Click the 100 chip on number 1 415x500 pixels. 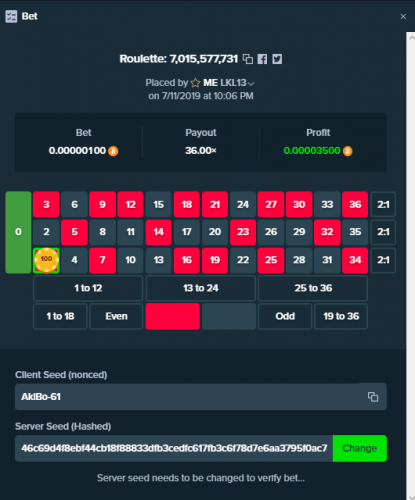coord(46,260)
